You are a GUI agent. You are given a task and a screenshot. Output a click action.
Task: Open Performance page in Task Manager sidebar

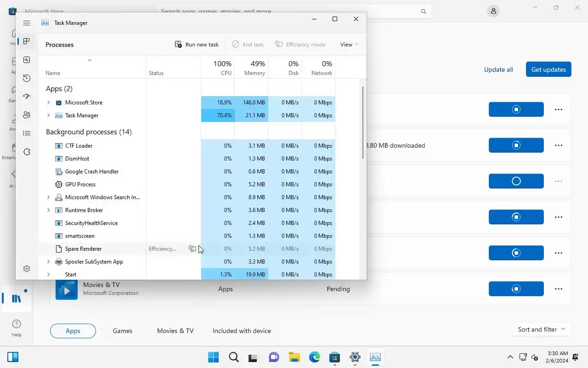(27, 60)
